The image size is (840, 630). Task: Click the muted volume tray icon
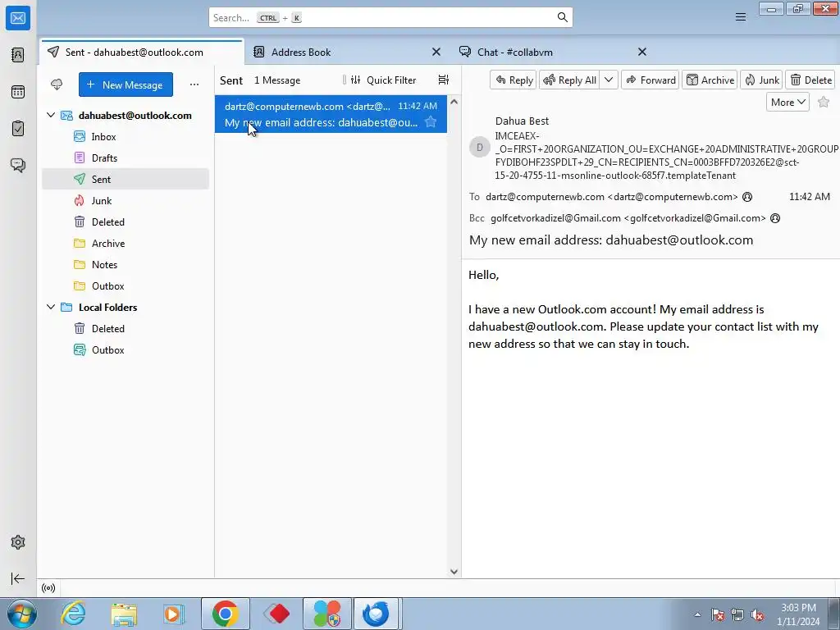point(757,615)
